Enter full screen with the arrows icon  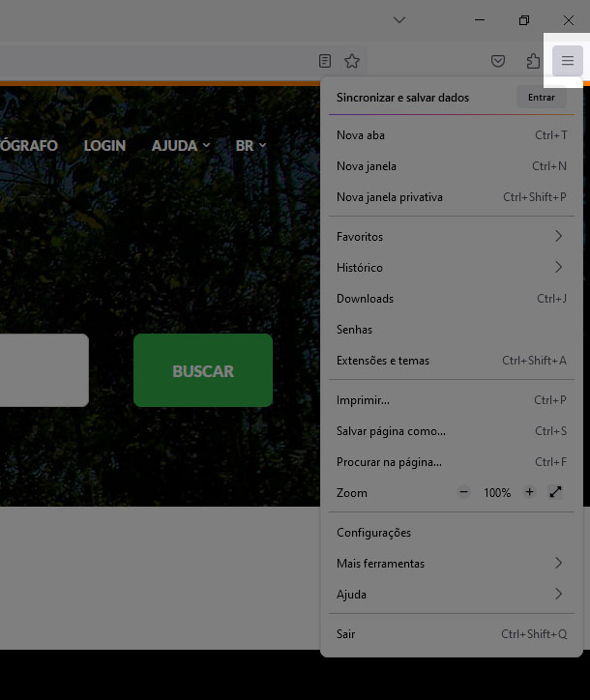coord(555,492)
